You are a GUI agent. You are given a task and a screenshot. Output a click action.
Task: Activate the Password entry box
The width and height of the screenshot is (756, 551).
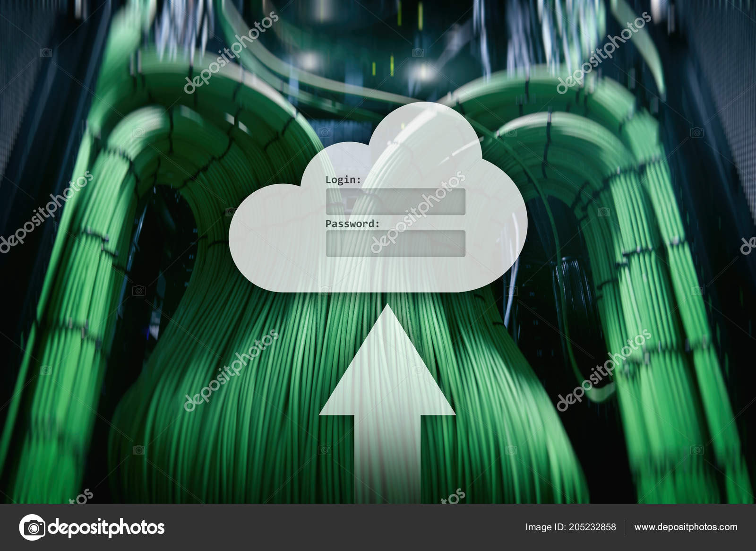[395, 242]
